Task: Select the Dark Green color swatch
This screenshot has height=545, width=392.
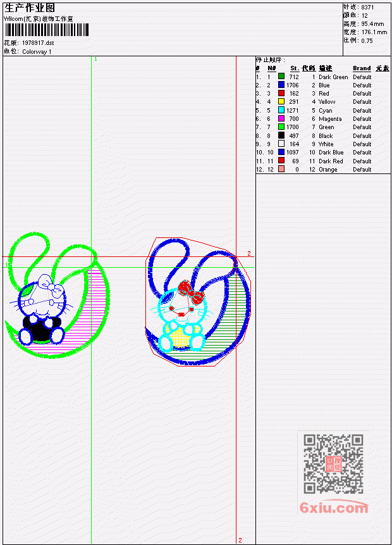Action: pos(281,77)
